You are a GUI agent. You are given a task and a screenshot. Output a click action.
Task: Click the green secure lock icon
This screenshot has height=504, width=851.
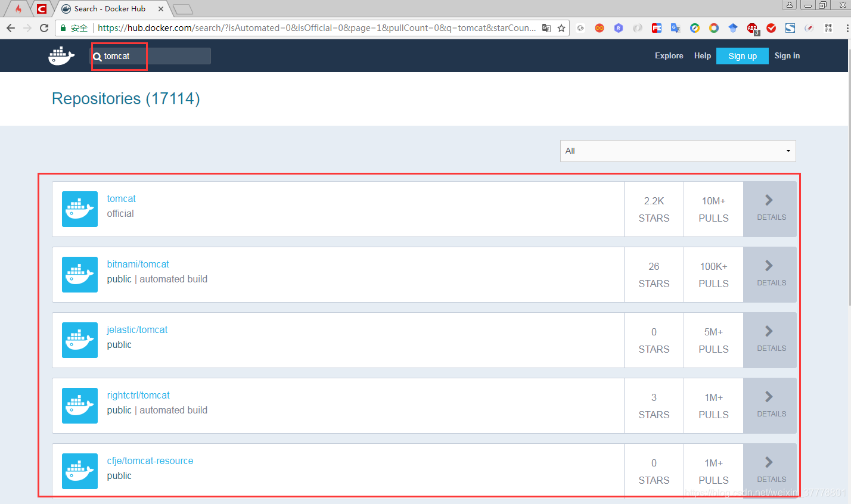click(64, 28)
